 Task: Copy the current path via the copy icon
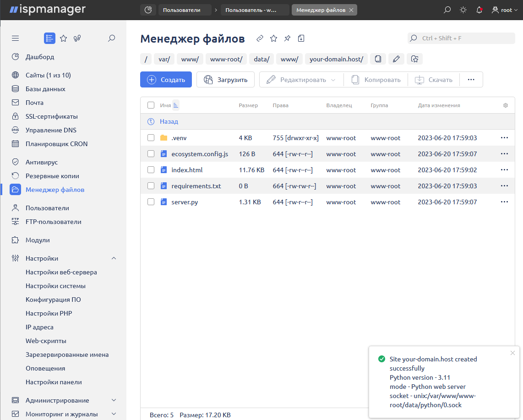(378, 59)
